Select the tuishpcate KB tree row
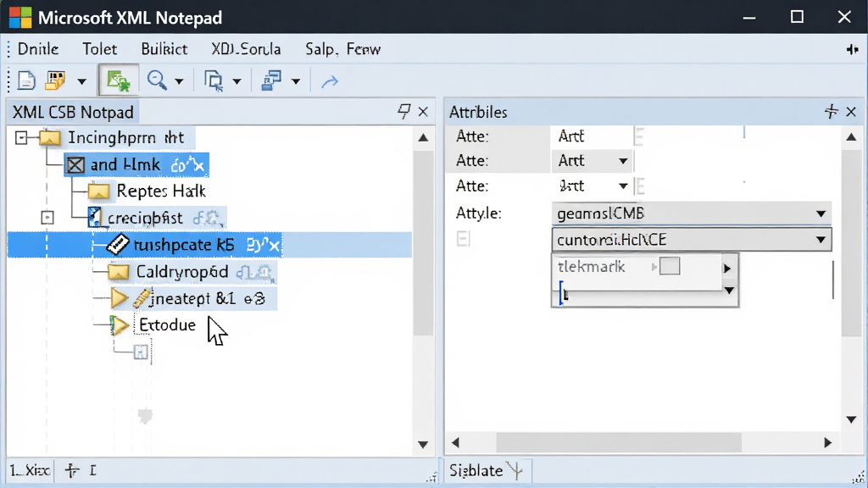868x488 pixels. (x=210, y=245)
